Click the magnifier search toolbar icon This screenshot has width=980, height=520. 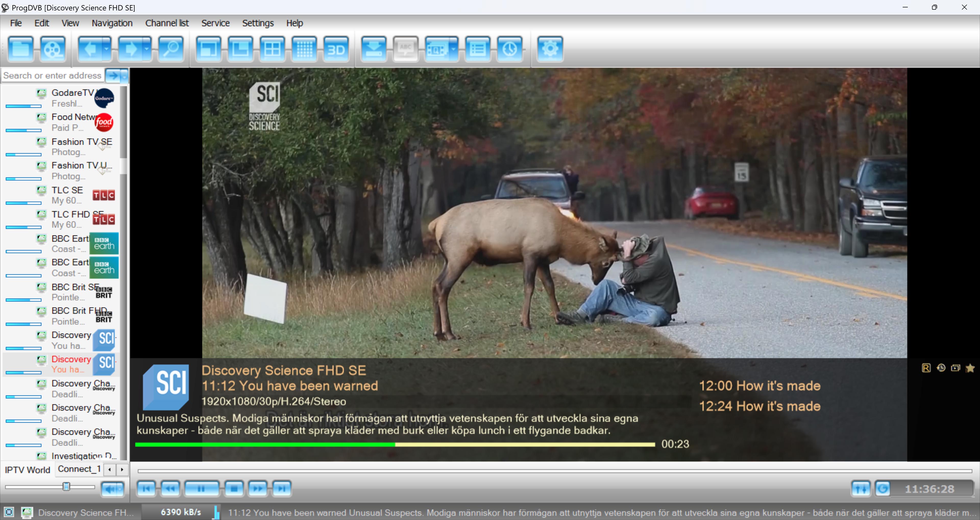171,49
